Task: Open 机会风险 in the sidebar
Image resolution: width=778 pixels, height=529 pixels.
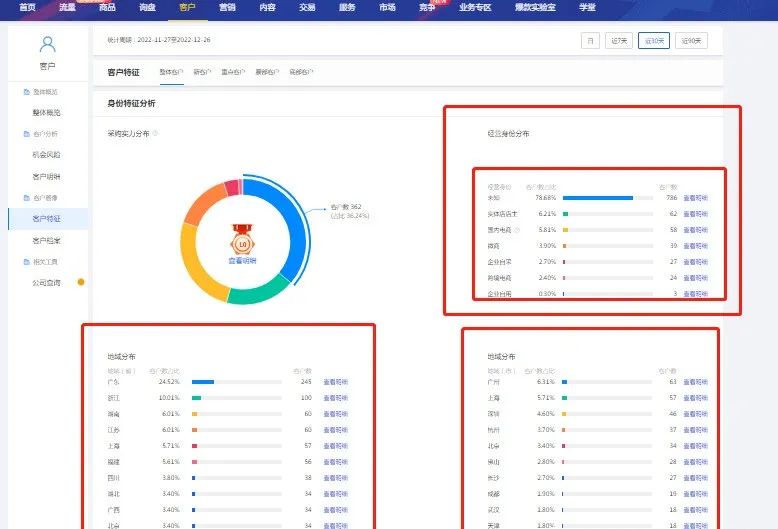Action: 46,155
